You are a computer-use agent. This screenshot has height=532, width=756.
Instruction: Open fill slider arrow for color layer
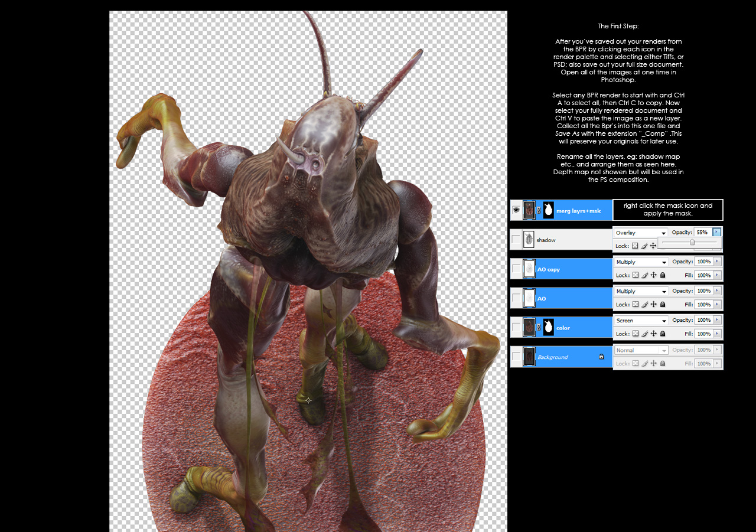pos(717,334)
